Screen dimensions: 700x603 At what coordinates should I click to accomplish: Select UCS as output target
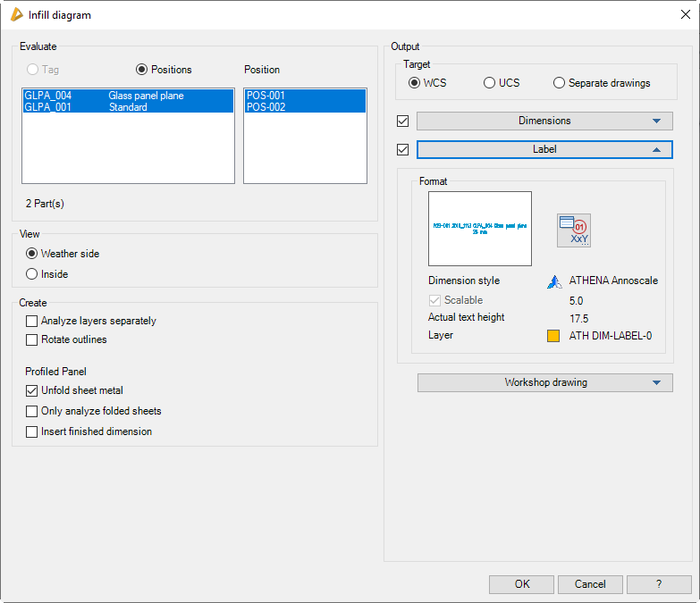pos(489,83)
